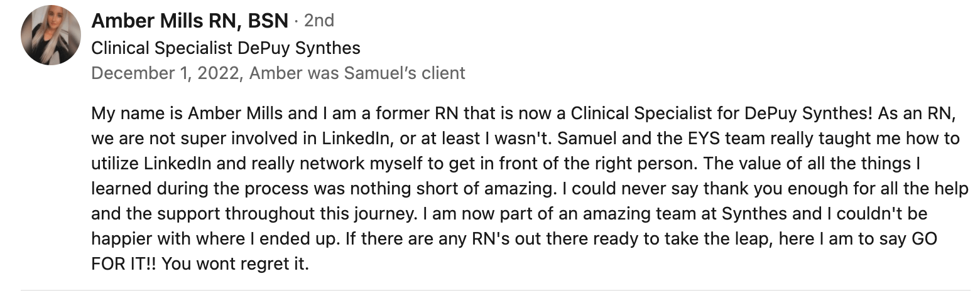Click "happier with where I ended up"
Image resolution: width=980 pixels, height=291 pixels.
pyautogui.click(x=215, y=239)
